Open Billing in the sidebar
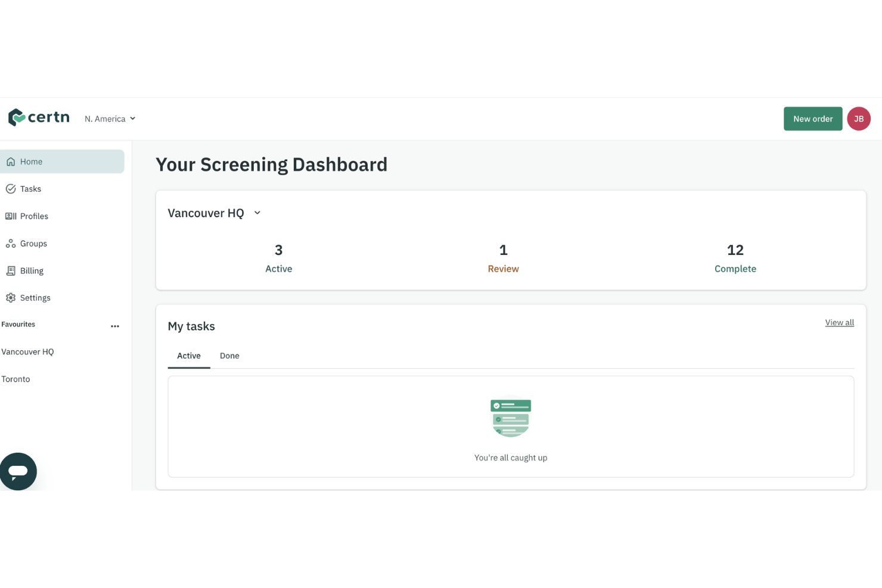This screenshot has width=882, height=588. pos(62,271)
